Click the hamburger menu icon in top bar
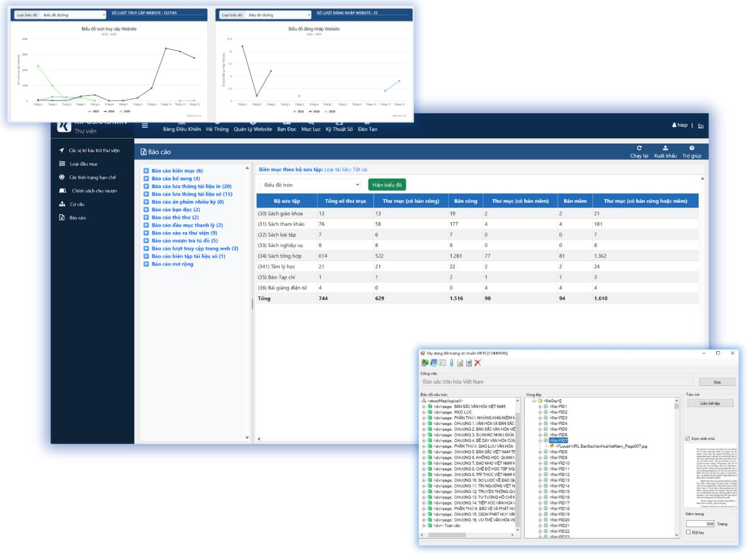 [145, 125]
